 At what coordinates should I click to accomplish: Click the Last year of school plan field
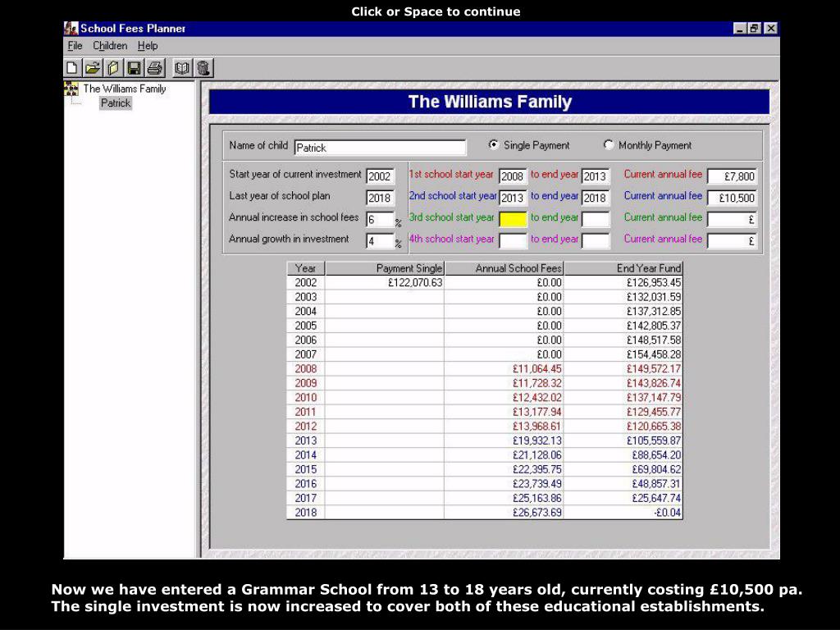click(x=380, y=198)
